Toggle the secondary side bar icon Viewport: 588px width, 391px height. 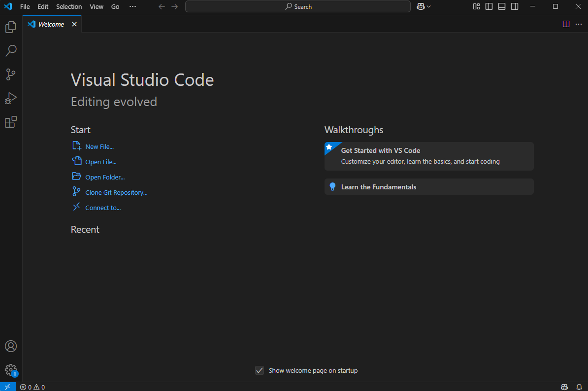point(514,6)
